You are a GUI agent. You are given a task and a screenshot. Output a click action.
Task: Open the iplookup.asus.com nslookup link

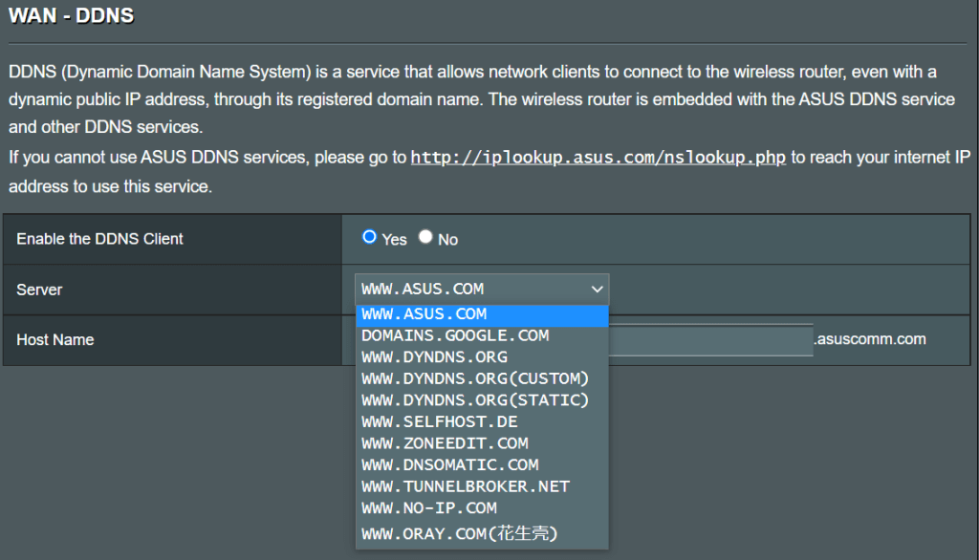click(598, 157)
